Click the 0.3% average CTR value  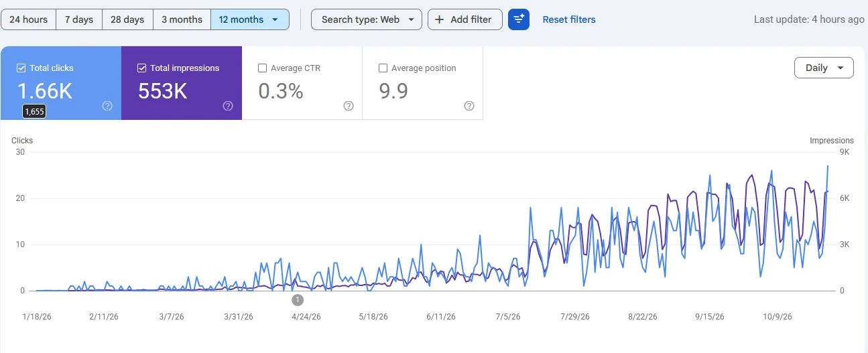click(x=281, y=91)
